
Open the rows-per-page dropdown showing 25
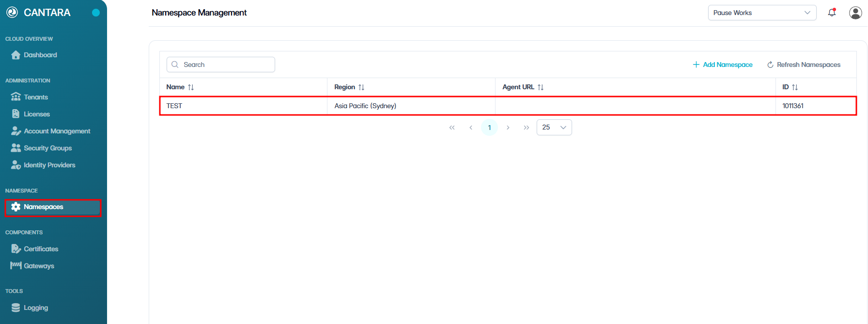point(554,127)
